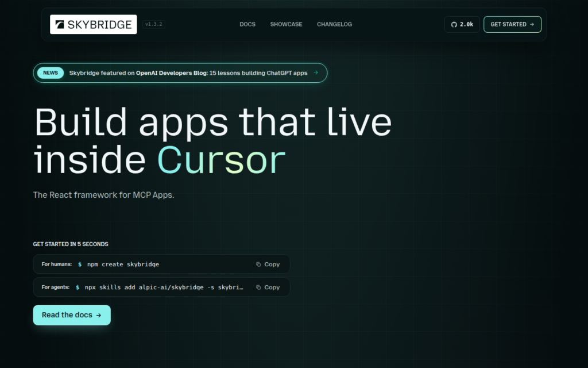Image resolution: width=588 pixels, height=368 pixels.
Task: Click the Skybridge logo
Action: point(94,24)
